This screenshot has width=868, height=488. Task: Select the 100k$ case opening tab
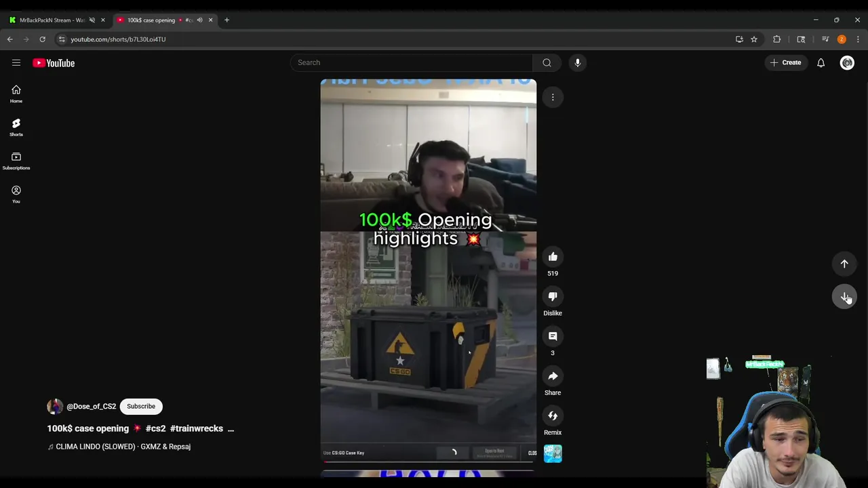pyautogui.click(x=151, y=20)
